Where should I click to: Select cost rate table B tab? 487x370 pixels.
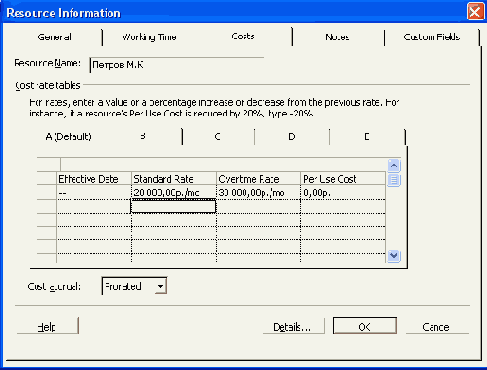click(143, 136)
